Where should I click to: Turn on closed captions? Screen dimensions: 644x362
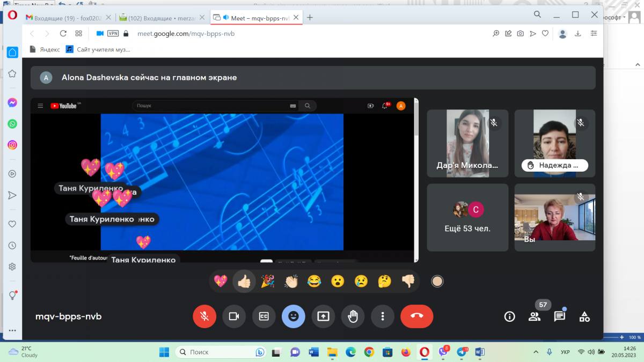(x=264, y=316)
